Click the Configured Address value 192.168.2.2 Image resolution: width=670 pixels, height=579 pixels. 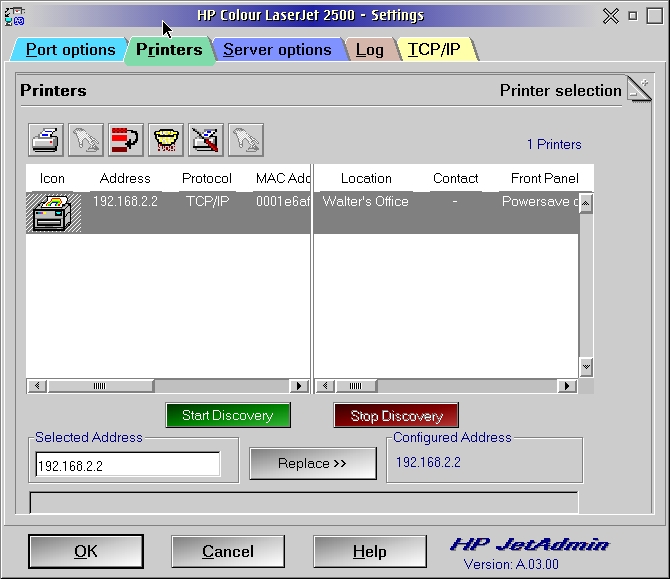point(428,462)
